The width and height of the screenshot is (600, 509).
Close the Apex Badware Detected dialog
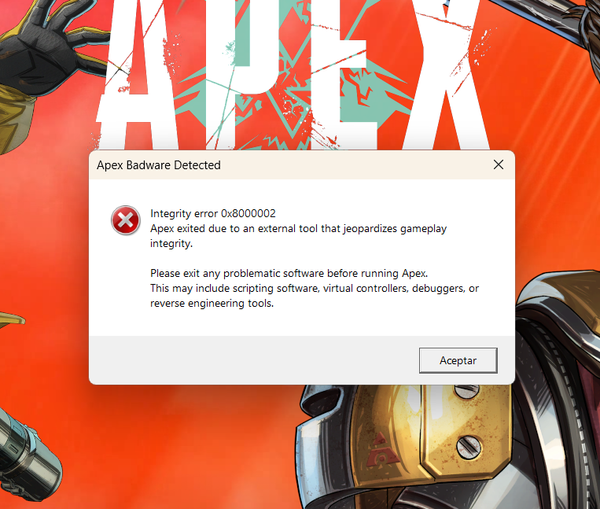[x=497, y=164]
